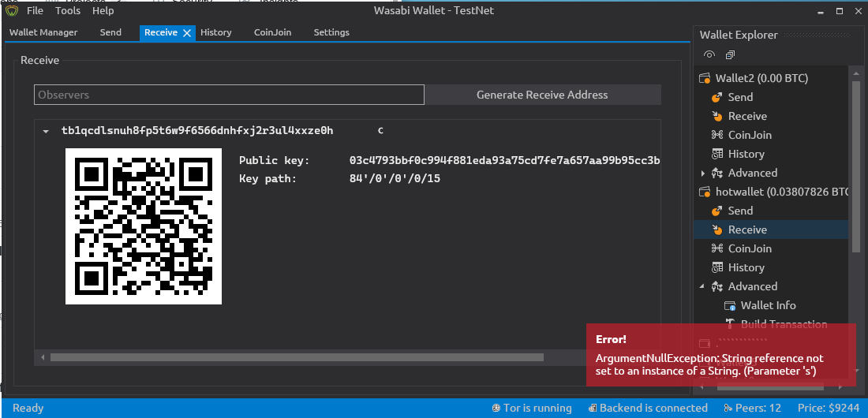Click the address label 'c'
The width and height of the screenshot is (868, 418).
pyautogui.click(x=380, y=131)
